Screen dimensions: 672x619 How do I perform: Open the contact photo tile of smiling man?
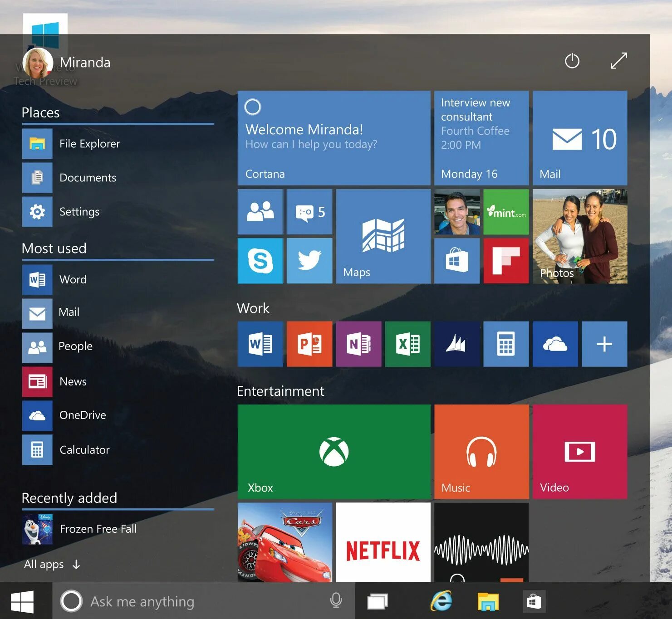click(457, 212)
